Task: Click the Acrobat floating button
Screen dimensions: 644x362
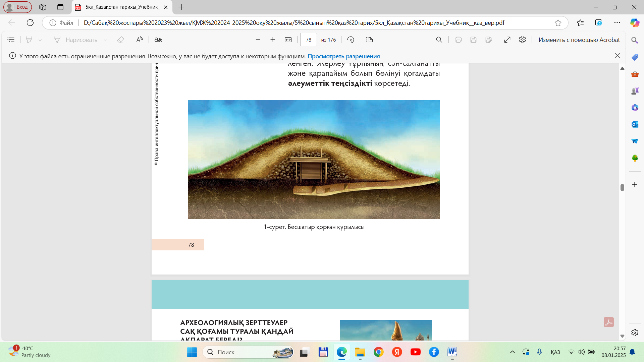Action: [x=608, y=322]
